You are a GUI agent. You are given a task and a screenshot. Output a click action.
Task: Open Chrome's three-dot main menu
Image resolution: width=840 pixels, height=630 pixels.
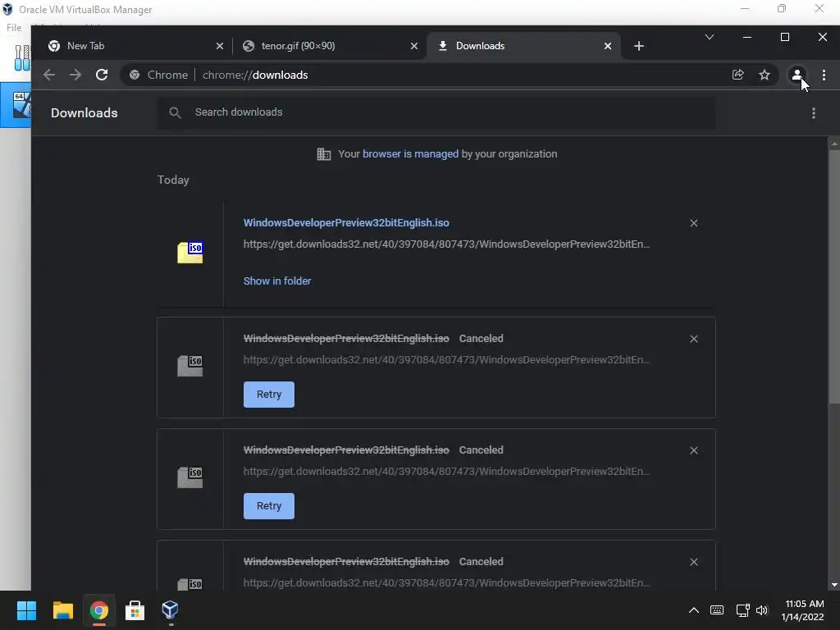click(824, 75)
